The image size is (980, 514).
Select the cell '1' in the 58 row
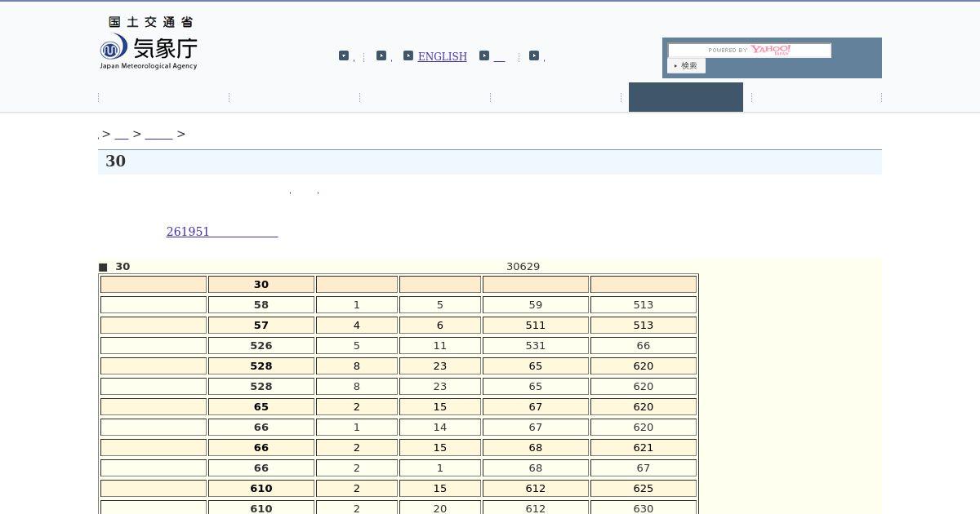coord(357,304)
